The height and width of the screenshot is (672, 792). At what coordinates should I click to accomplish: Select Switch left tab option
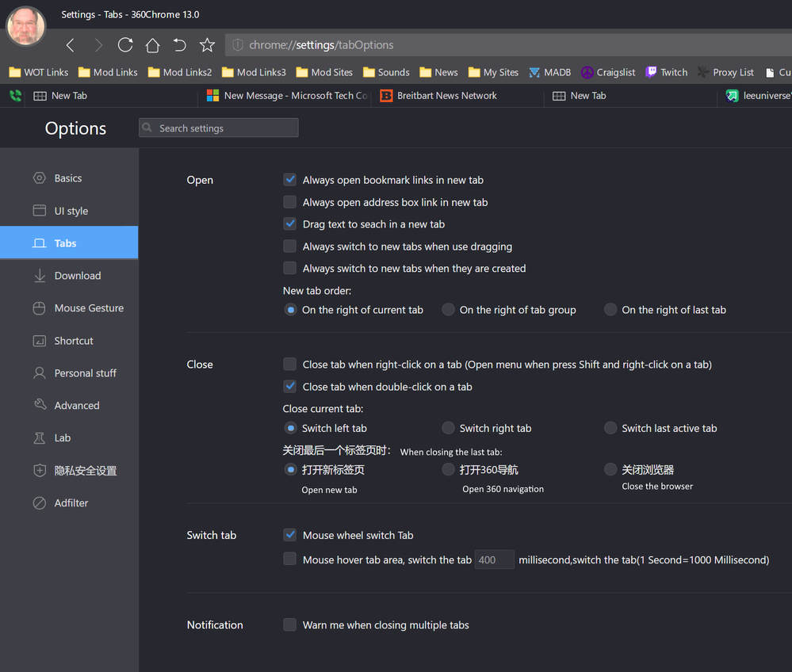(x=290, y=428)
